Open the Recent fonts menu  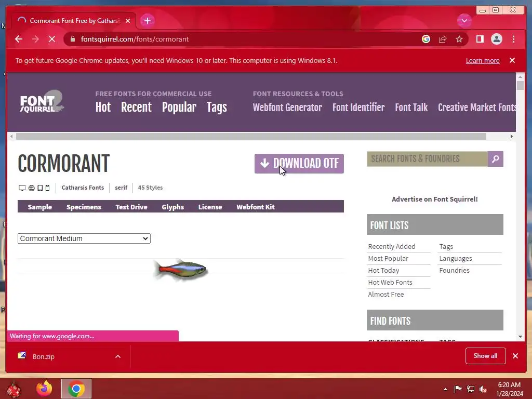(x=136, y=107)
